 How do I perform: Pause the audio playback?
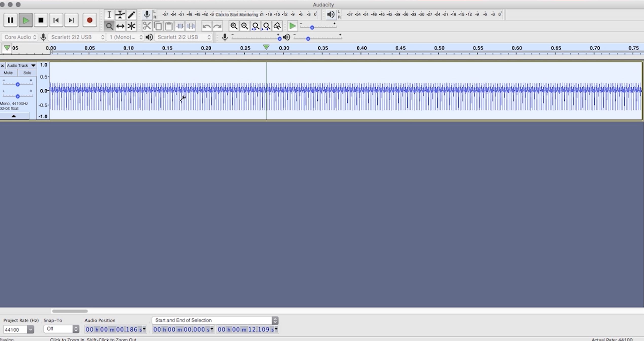pyautogui.click(x=10, y=20)
